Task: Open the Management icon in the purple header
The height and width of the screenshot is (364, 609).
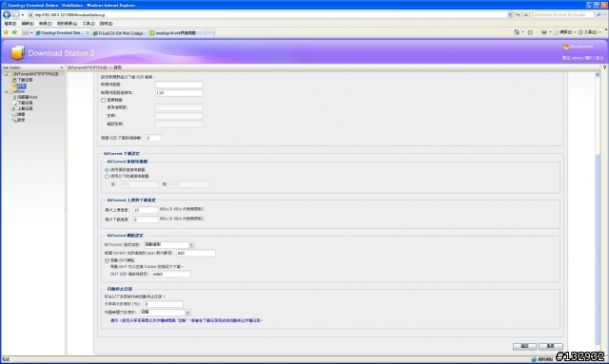Action: coord(566,47)
